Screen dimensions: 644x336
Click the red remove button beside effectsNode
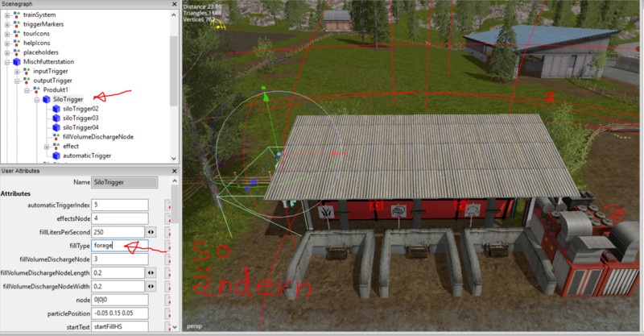[x=169, y=219]
